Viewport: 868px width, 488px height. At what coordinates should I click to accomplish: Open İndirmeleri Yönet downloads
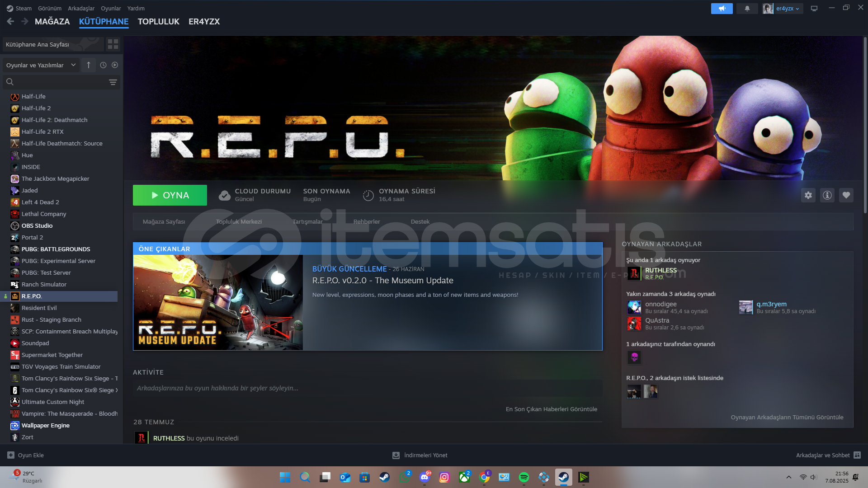pos(420,455)
